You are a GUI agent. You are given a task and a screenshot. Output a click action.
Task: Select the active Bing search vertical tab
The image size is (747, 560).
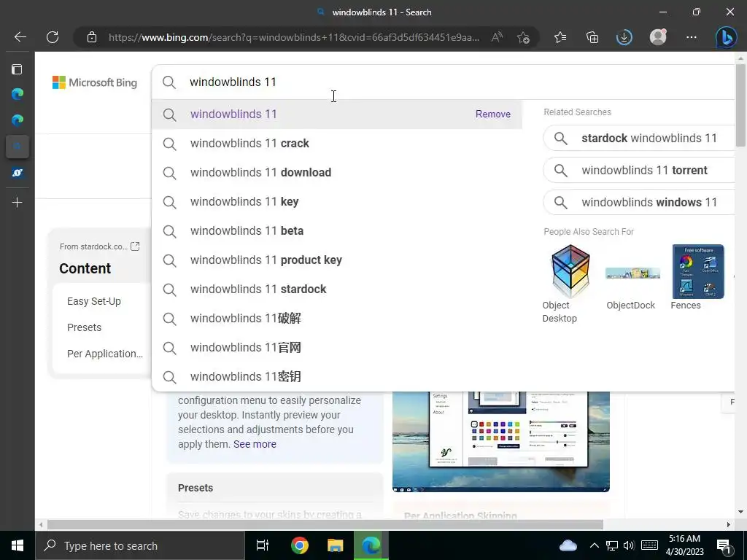(x=18, y=147)
